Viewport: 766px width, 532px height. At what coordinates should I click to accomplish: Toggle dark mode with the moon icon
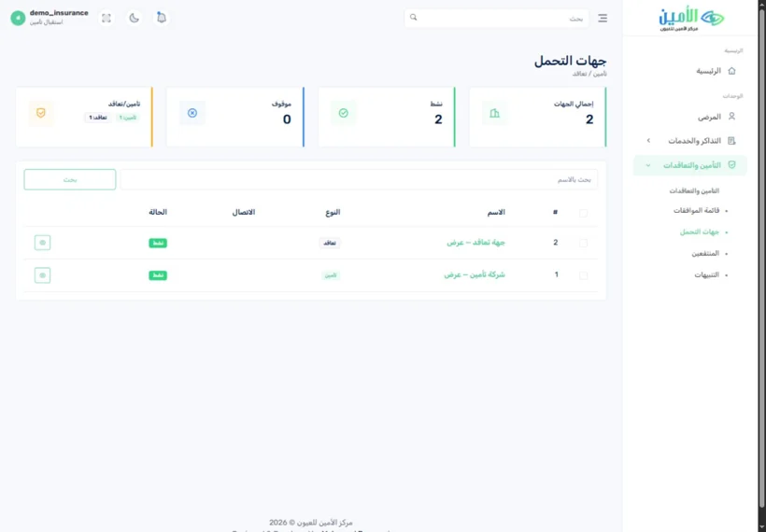point(134,18)
